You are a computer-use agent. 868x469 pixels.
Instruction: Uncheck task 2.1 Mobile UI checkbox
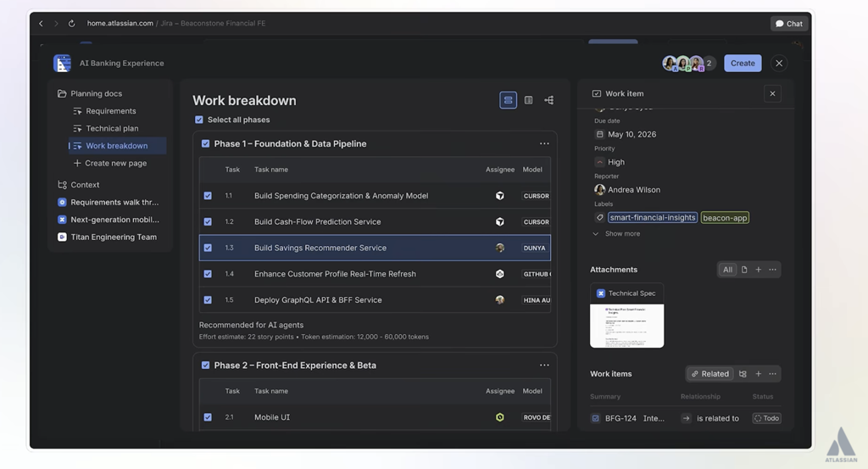click(208, 417)
